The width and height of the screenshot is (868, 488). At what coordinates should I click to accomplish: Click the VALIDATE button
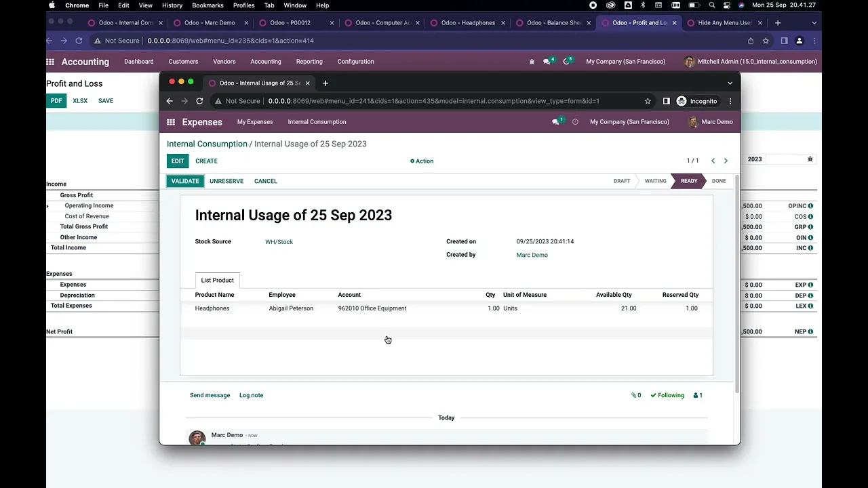point(185,182)
